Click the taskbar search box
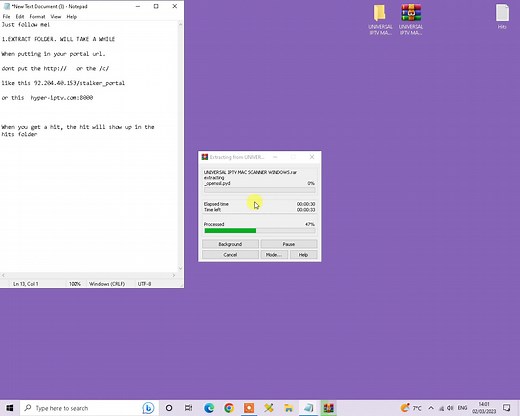Viewport: 520px width, 416px height. tap(88, 408)
